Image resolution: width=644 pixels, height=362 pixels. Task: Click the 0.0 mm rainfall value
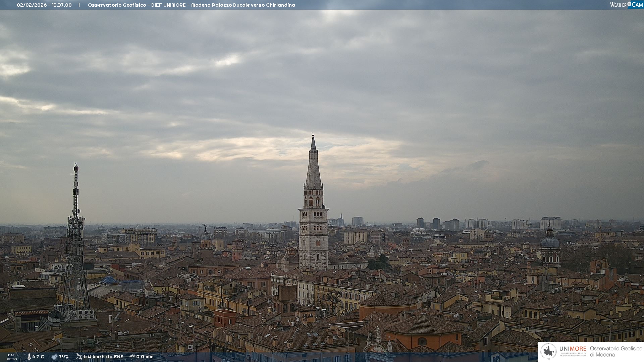pyautogui.click(x=145, y=357)
